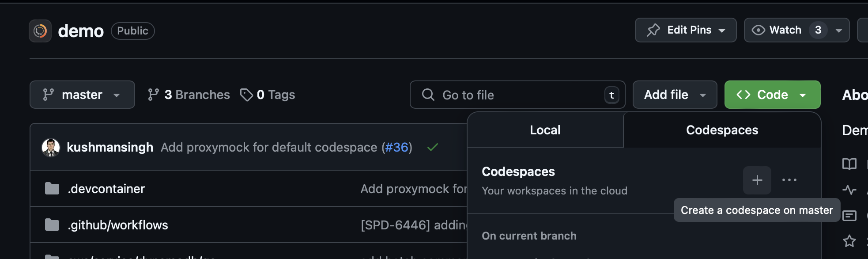Open pull request #36 link
This screenshot has height=259, width=868.
point(396,147)
